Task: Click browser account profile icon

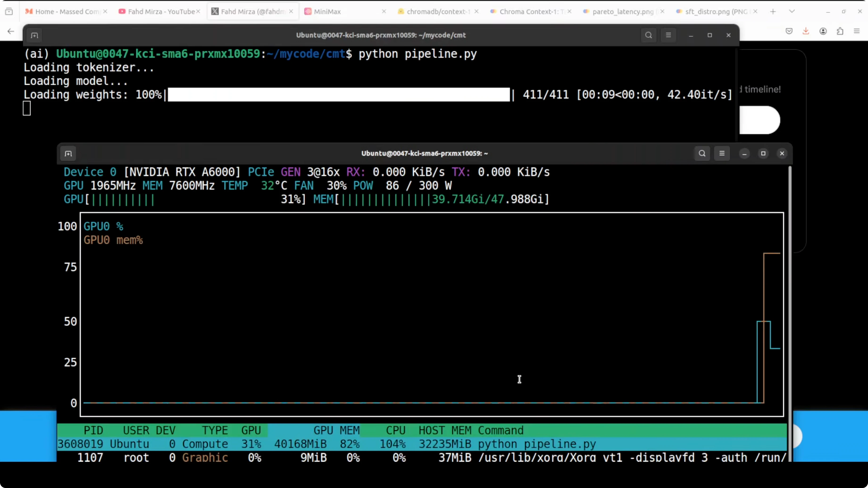Action: [823, 31]
